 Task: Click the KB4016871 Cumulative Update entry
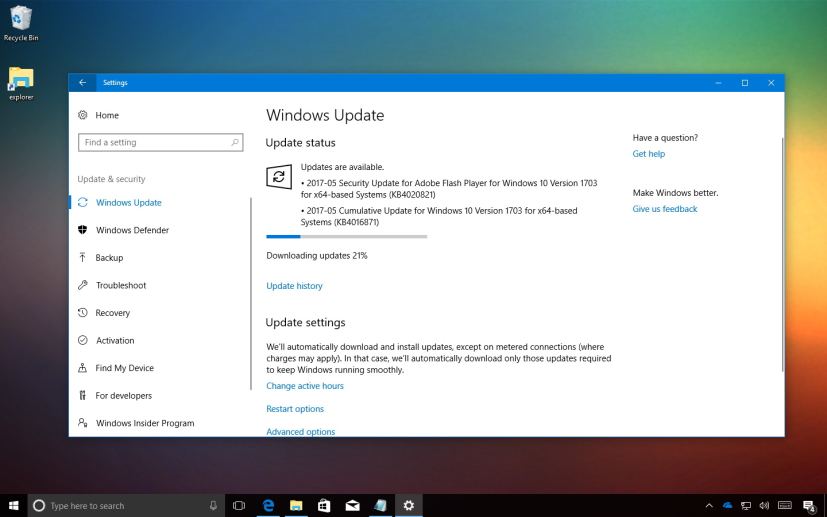pos(439,216)
